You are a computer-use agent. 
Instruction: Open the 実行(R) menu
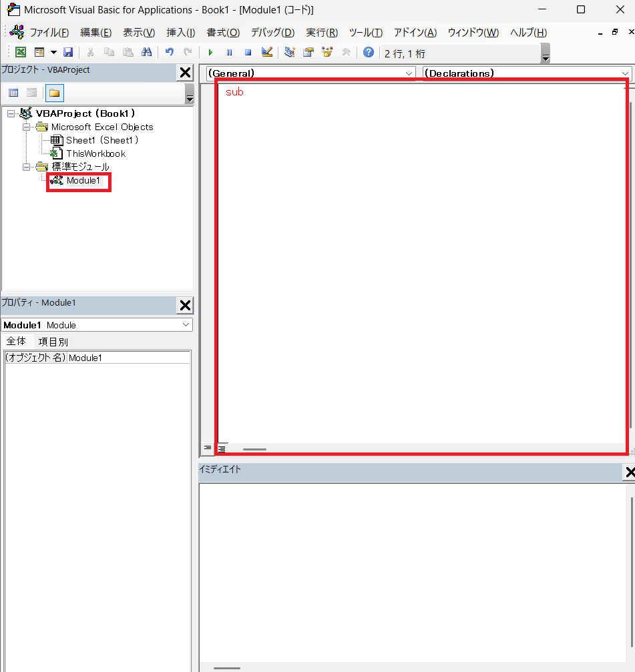click(322, 33)
